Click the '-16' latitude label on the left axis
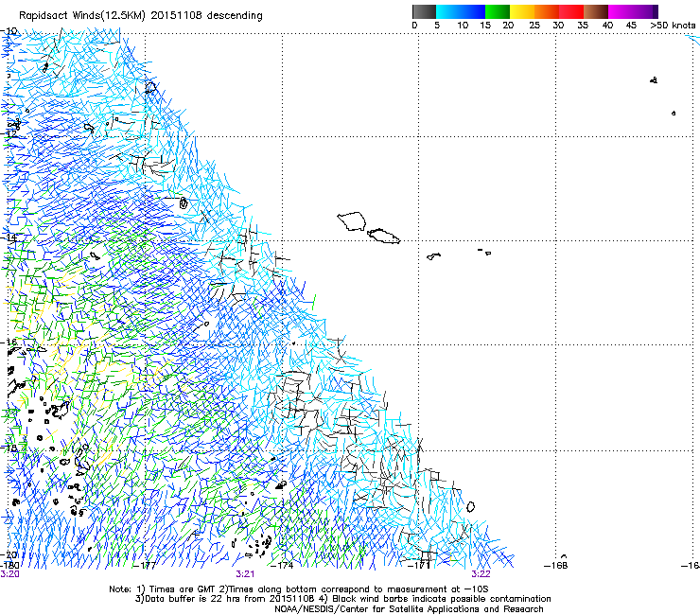The width and height of the screenshot is (700, 615). pyautogui.click(x=9, y=343)
